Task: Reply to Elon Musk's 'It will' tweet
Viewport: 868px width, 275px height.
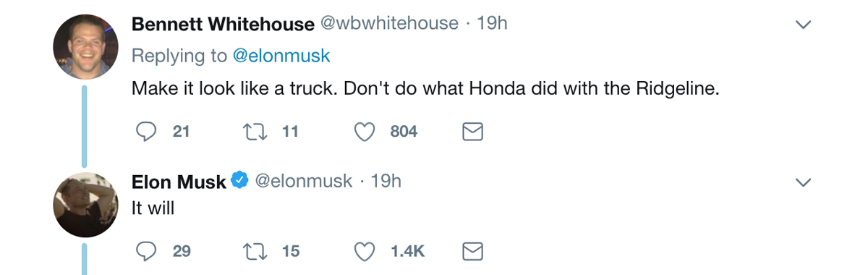Action: pos(147,251)
